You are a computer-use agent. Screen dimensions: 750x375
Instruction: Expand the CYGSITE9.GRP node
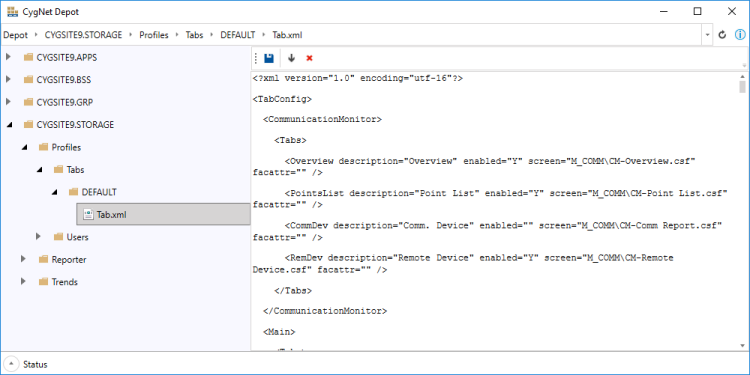(x=8, y=102)
